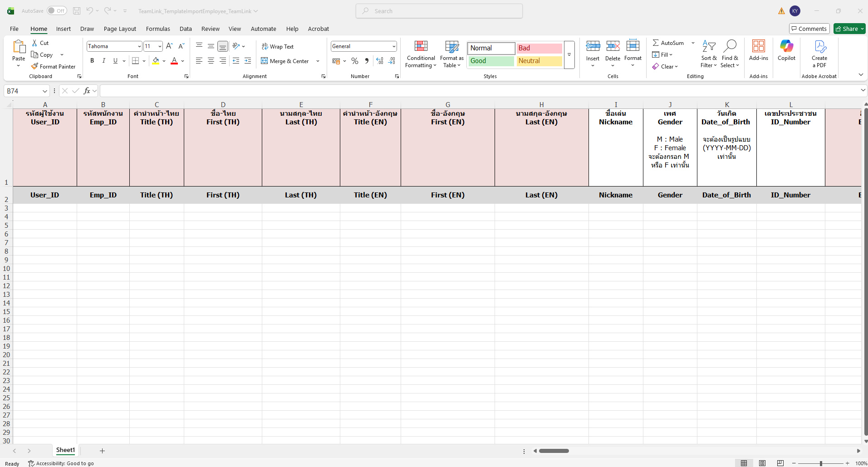Expand the General number format dropdown
Image resolution: width=868 pixels, height=467 pixels.
393,46
